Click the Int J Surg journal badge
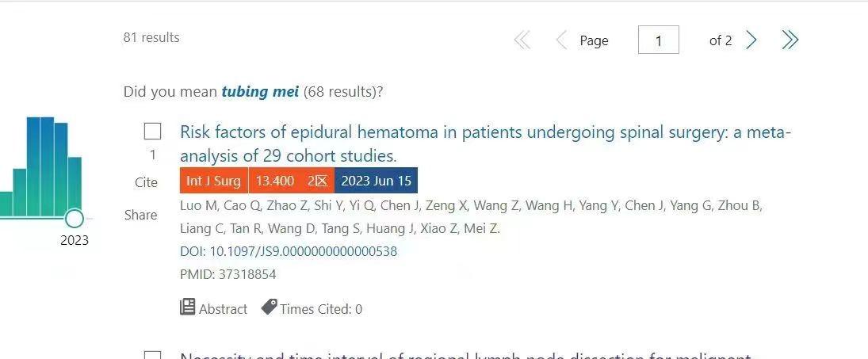Viewport: 868px width, 359px height. click(x=213, y=181)
